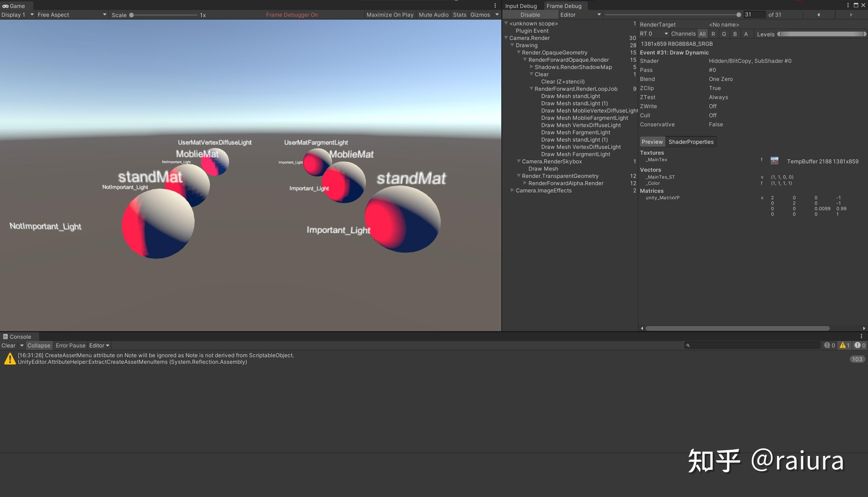
Task: Open the Free Aspect dropdown
Action: (72, 15)
